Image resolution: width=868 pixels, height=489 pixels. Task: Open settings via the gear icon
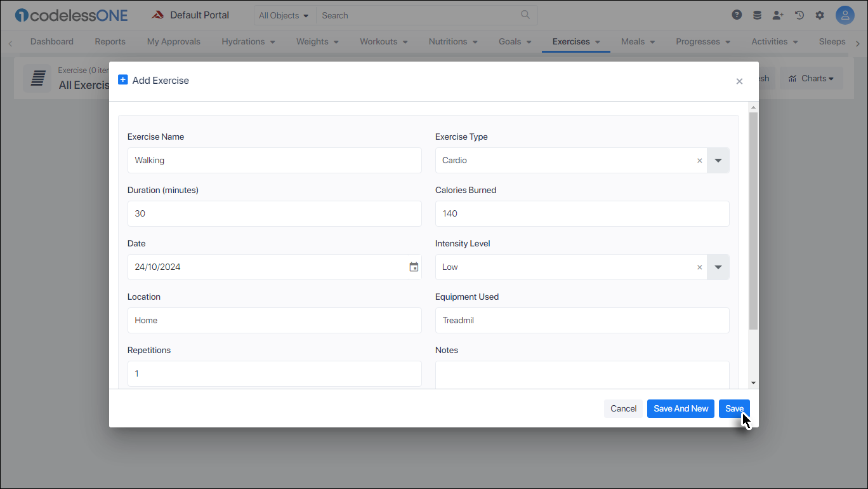click(820, 14)
